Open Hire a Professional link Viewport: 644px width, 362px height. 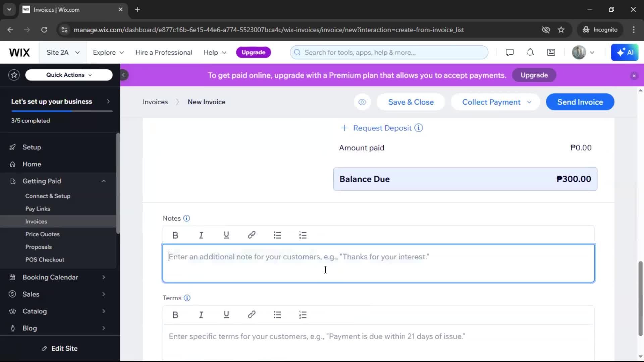(x=164, y=53)
